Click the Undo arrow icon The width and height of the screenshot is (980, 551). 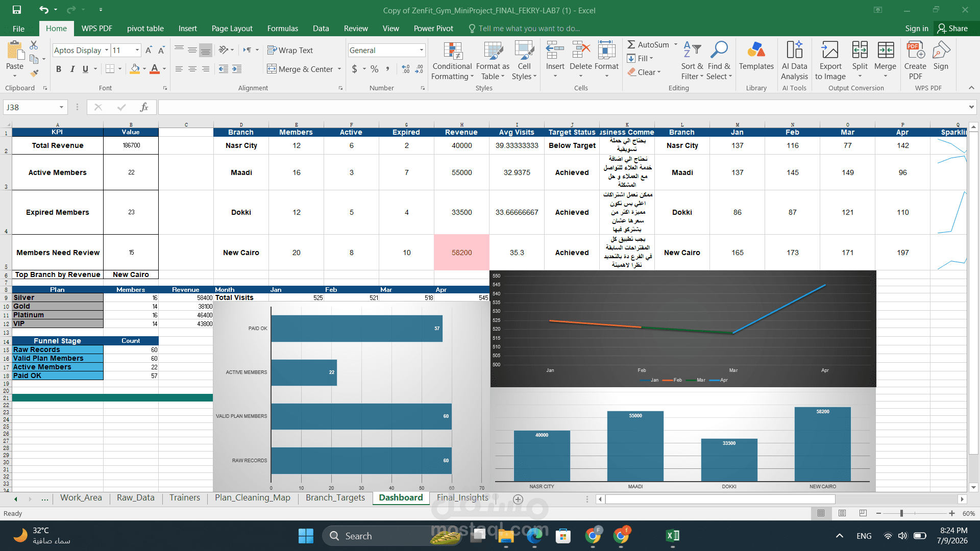coord(44,10)
